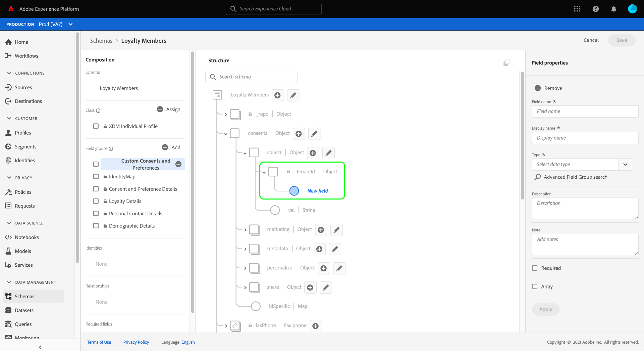Go to Destinations in the sidebar
Image resolution: width=644 pixels, height=351 pixels.
coord(23,101)
